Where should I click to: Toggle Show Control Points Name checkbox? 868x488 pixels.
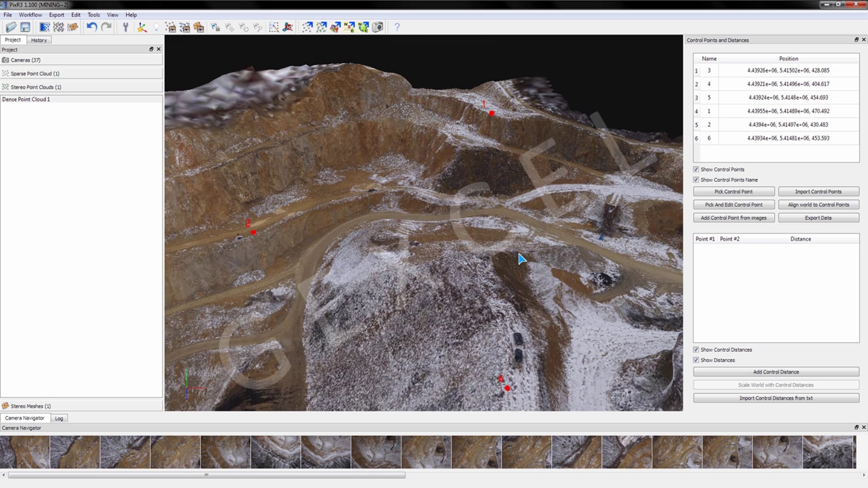696,180
